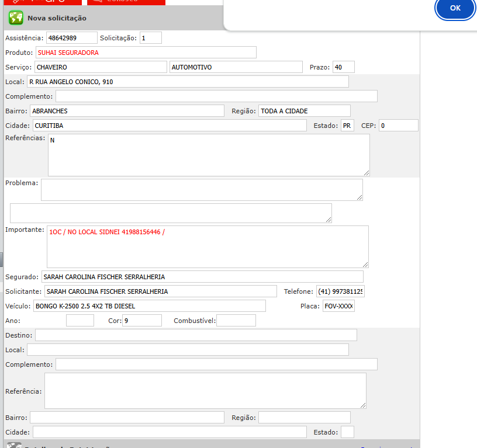Click the Problema text area resize handle
477x448 pixels.
click(x=360, y=197)
